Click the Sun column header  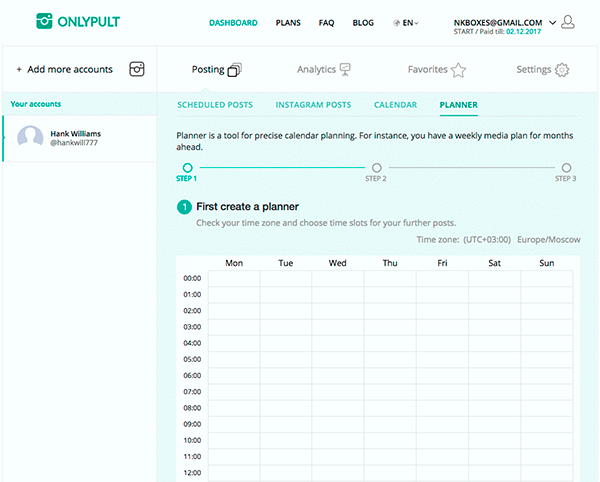click(x=546, y=263)
